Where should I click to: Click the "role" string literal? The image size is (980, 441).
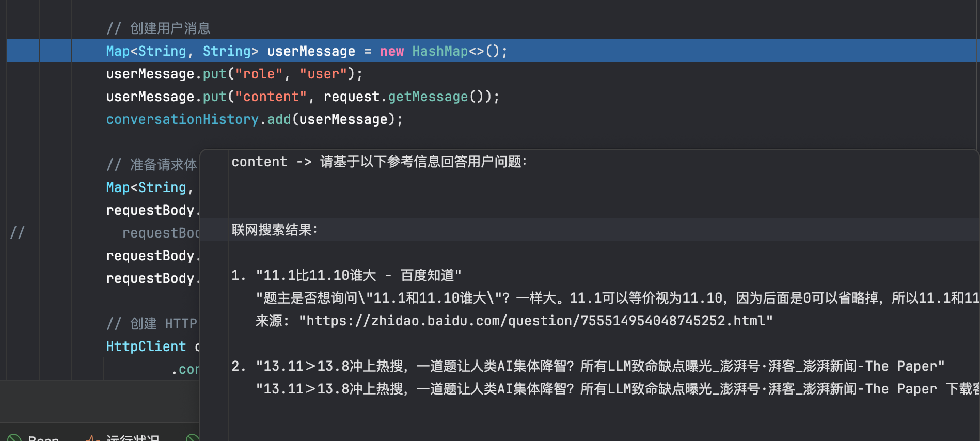pyautogui.click(x=259, y=74)
